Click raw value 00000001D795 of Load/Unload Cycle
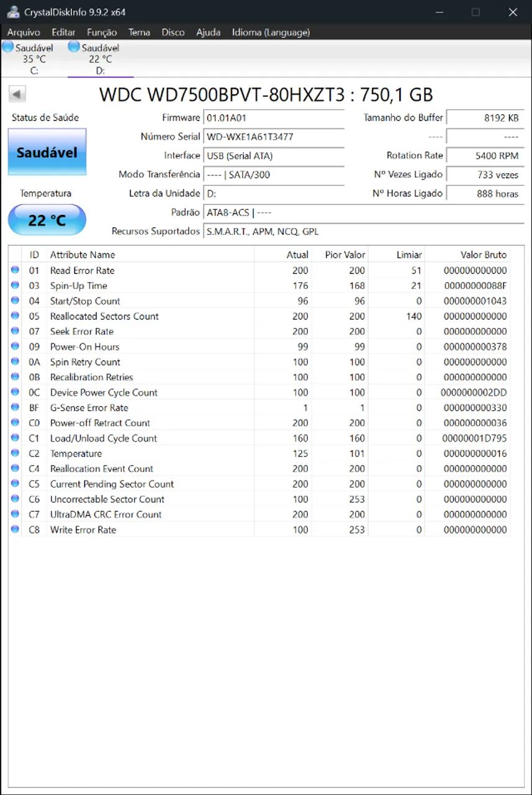This screenshot has height=795, width=532. 476,438
